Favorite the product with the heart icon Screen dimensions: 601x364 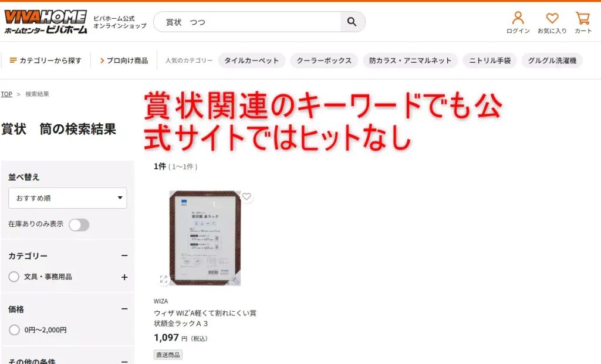(247, 197)
